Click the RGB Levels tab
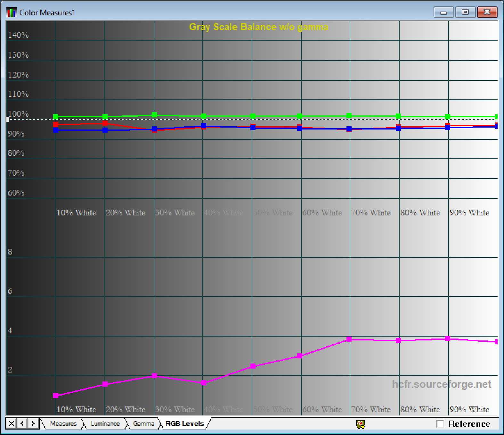 click(x=184, y=423)
